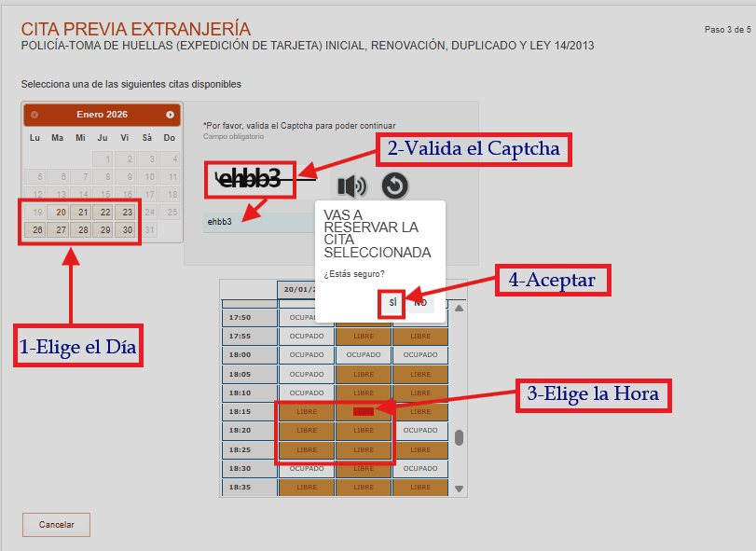This screenshot has width=756, height=551.
Task: Confirm the reservation by clicking SÍ
Action: (x=391, y=302)
